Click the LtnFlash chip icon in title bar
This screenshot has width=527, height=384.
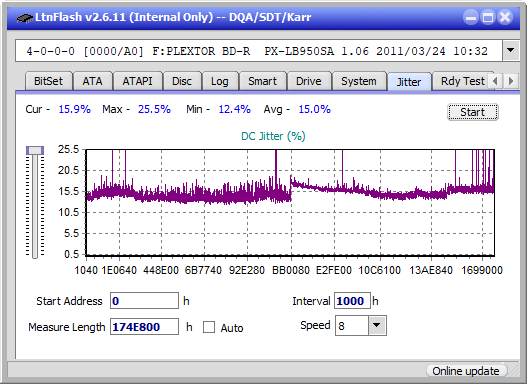pos(25,17)
